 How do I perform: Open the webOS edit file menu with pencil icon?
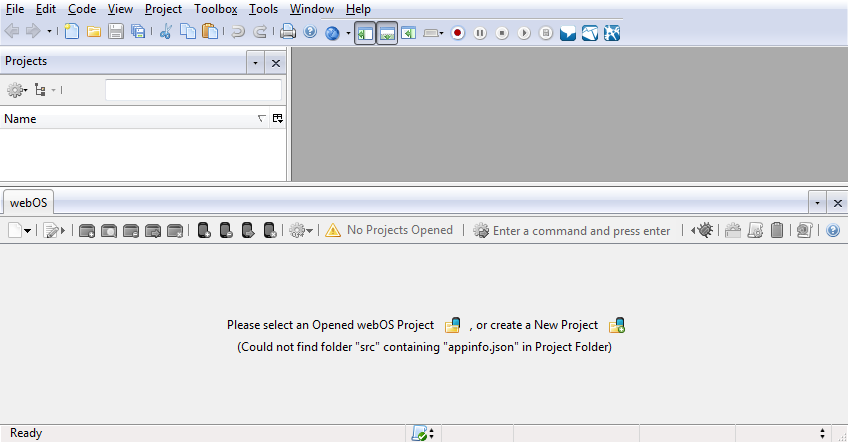(x=54, y=231)
